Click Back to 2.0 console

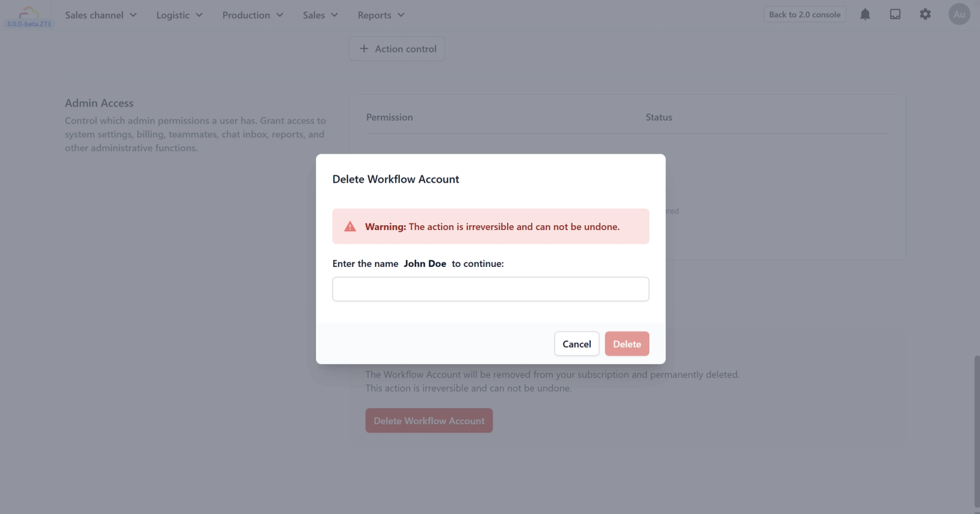coord(804,14)
